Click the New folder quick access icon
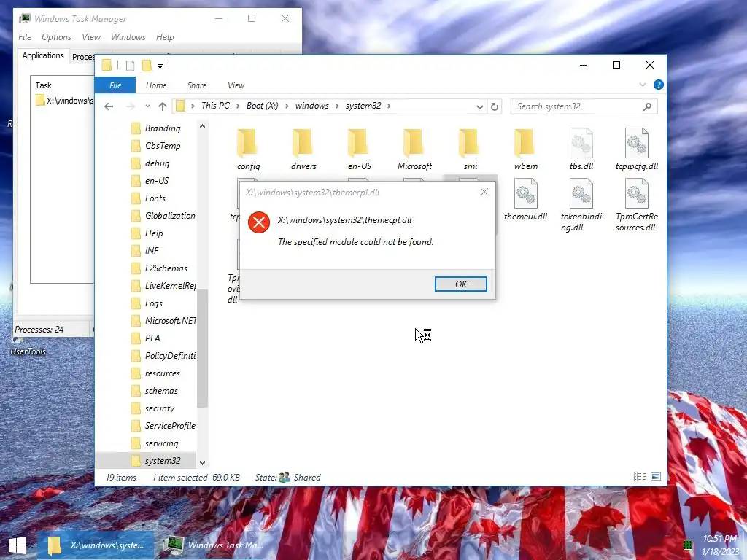The image size is (747, 560). coord(147,66)
